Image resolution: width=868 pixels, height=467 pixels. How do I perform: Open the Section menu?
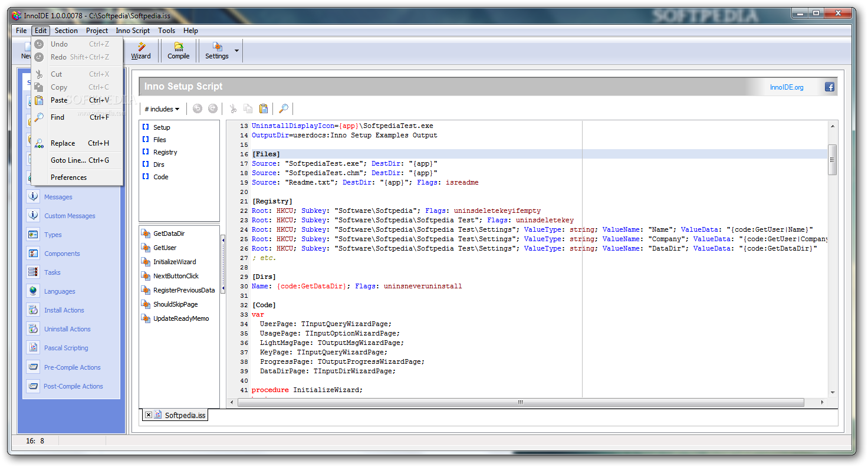click(x=66, y=31)
